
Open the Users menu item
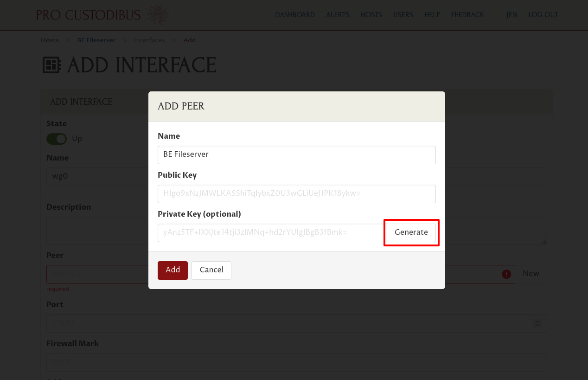(x=403, y=15)
